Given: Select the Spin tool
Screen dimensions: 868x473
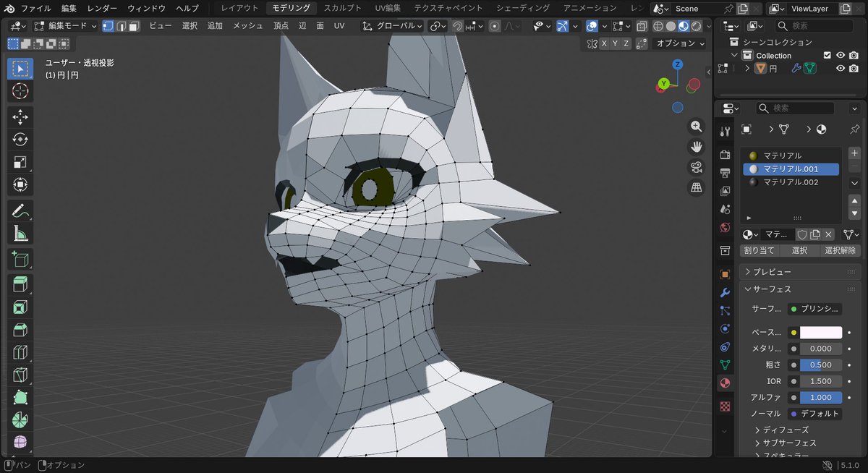Looking at the screenshot, I should (x=20, y=419).
